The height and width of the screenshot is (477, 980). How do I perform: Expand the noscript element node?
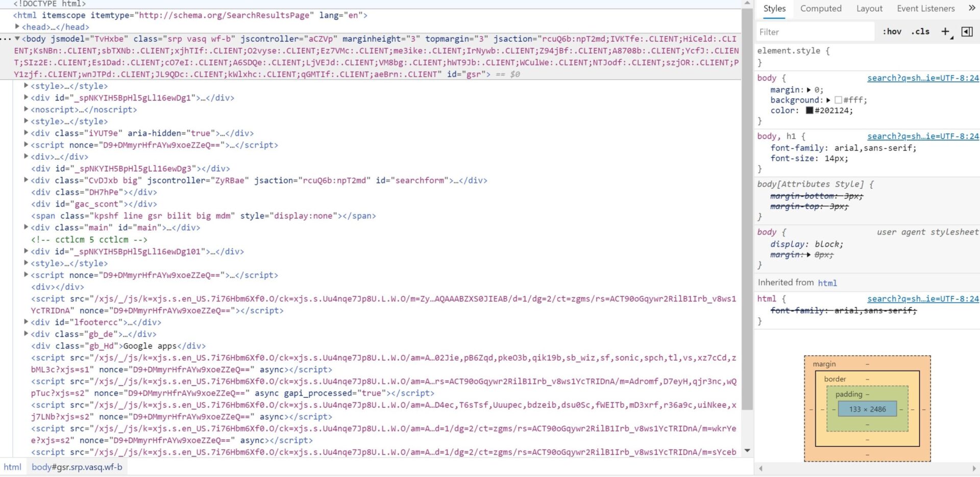tap(26, 109)
